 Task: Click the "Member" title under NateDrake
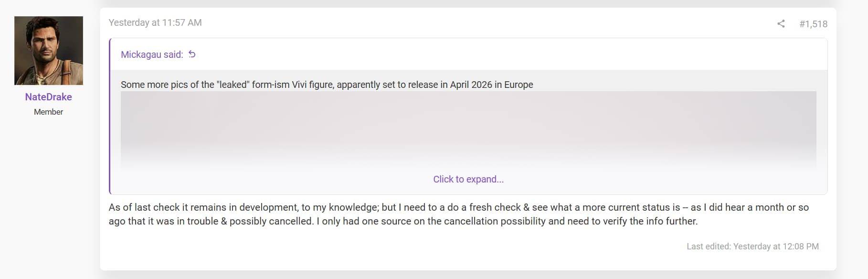pyautogui.click(x=49, y=112)
